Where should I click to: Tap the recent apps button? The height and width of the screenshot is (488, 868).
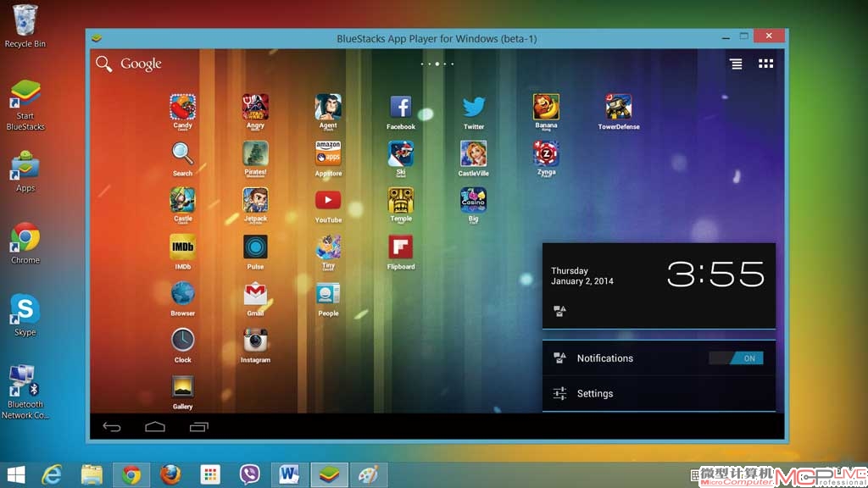pos(199,427)
